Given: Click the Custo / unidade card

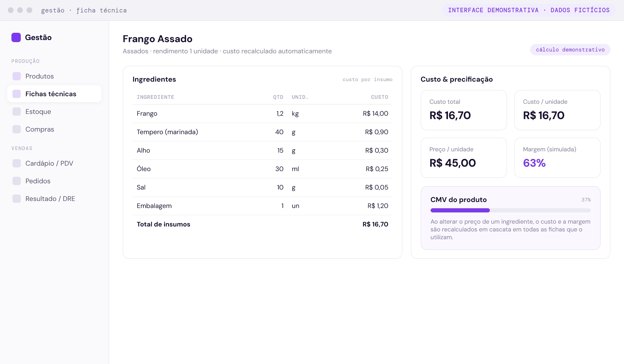Looking at the screenshot, I should click(x=557, y=110).
